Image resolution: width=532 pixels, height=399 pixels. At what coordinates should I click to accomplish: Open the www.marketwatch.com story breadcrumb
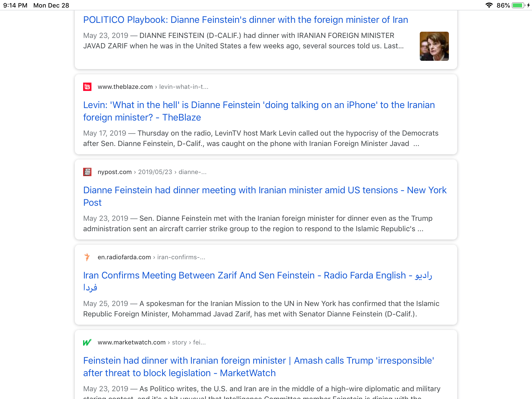tap(152, 342)
